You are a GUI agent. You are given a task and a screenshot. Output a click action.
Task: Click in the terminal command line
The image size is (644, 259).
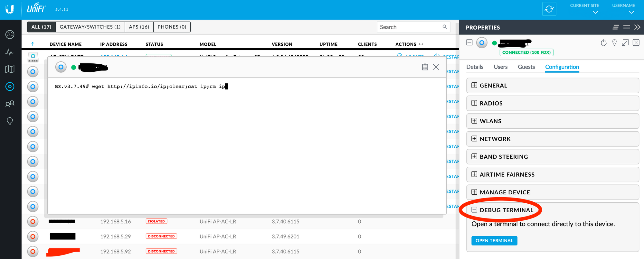(142, 87)
